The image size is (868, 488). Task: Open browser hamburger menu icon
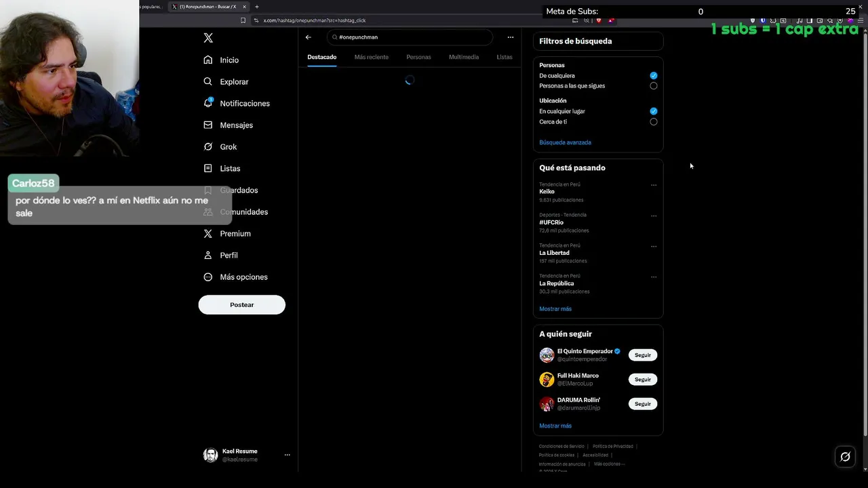(859, 20)
